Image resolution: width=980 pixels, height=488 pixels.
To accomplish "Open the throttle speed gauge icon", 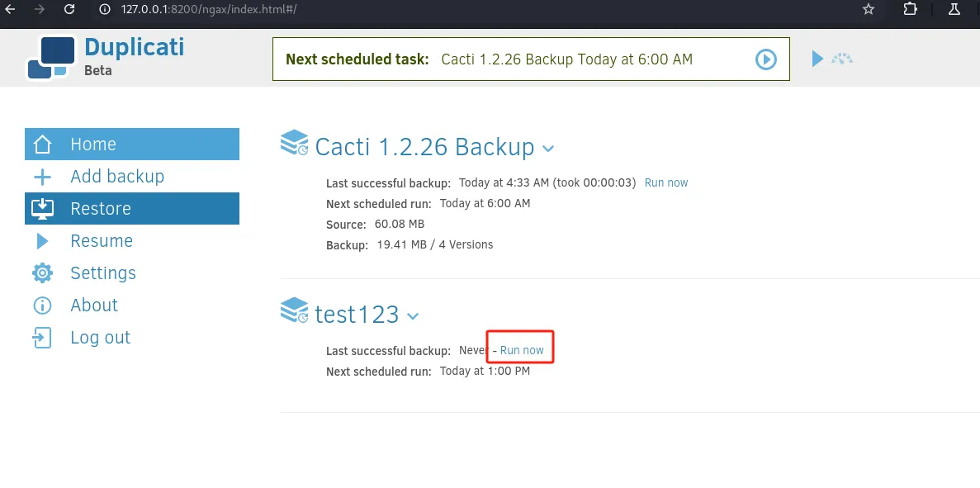I will (x=842, y=59).
